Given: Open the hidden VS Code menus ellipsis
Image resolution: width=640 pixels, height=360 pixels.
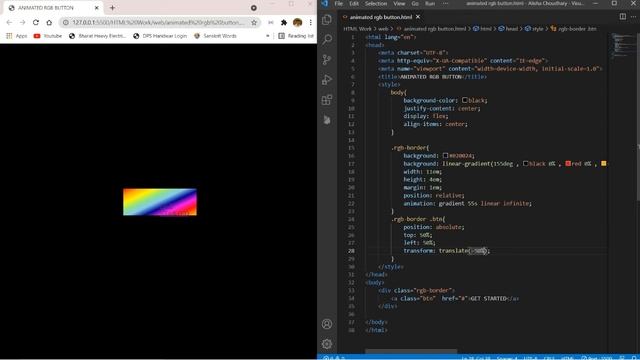Looking at the screenshot, I should pos(445,3).
